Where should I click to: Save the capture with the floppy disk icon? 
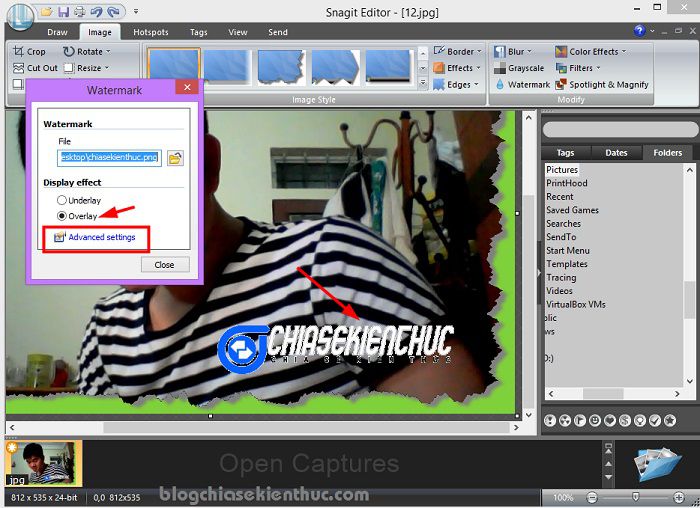coord(63,12)
